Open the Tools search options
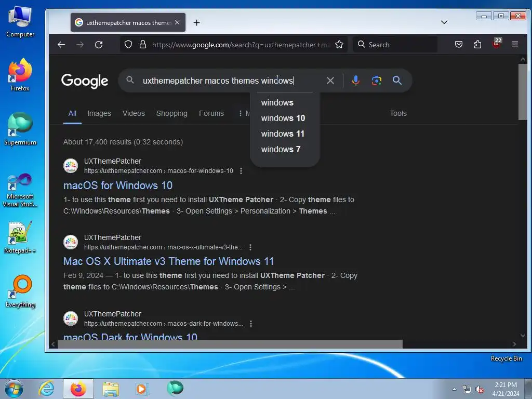Viewport: 532px width, 399px height. [398, 113]
